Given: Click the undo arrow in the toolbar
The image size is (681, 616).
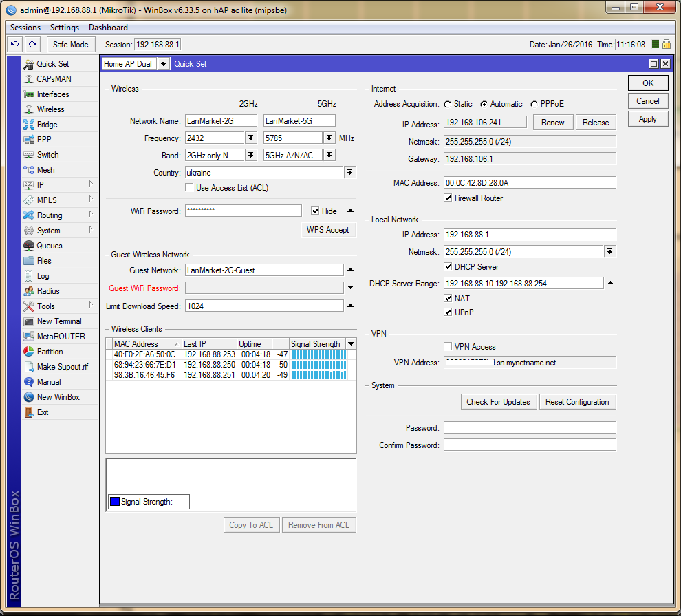Looking at the screenshot, I should [15, 44].
